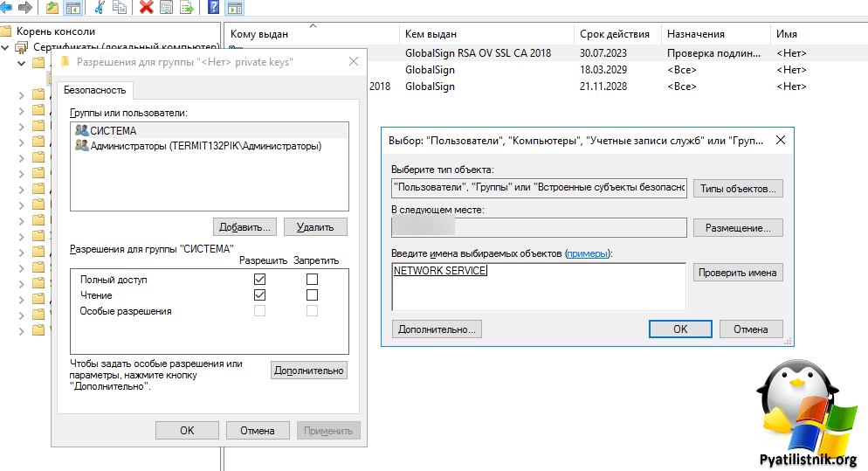This screenshot has height=471, width=868.
Task: Click the NETWORK SERVICE object name field
Action: 538,287
